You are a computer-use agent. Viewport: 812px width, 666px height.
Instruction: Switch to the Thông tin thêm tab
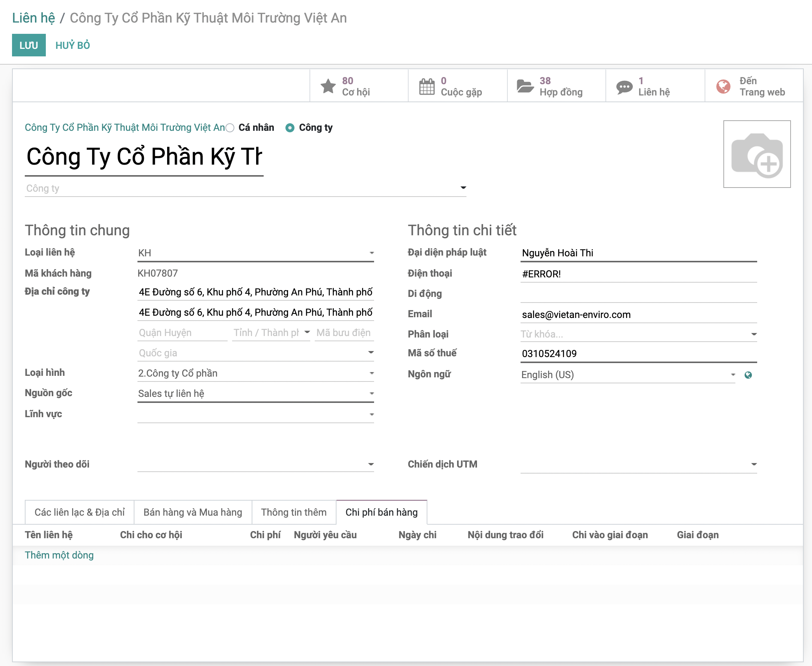click(x=294, y=512)
